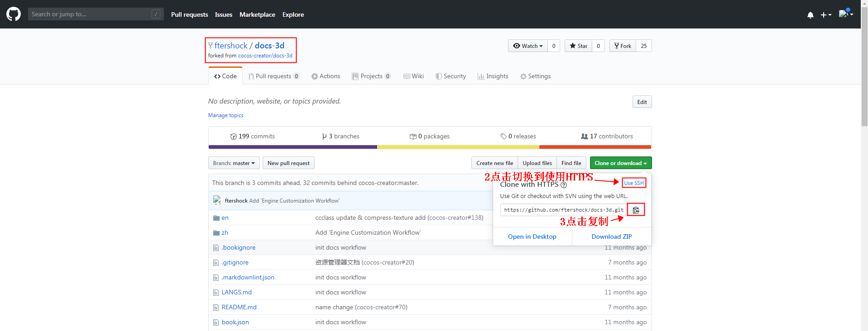
Task: Switch clone method via Use SSH
Action: click(633, 183)
